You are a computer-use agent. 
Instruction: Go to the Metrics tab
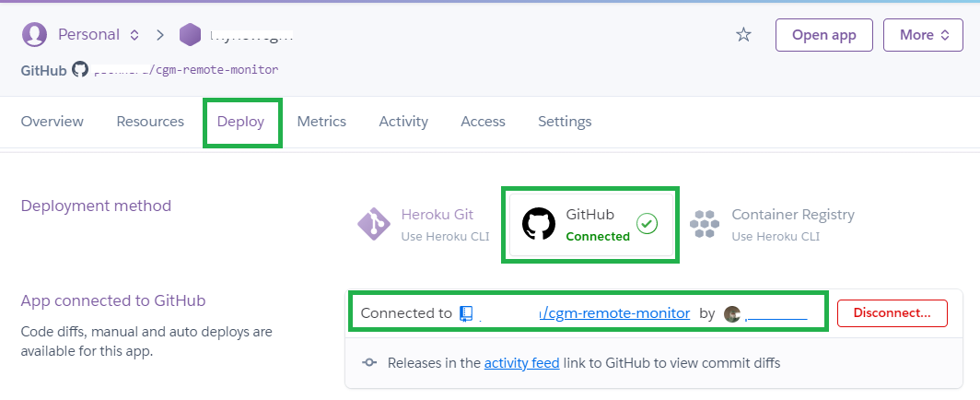[x=321, y=122]
